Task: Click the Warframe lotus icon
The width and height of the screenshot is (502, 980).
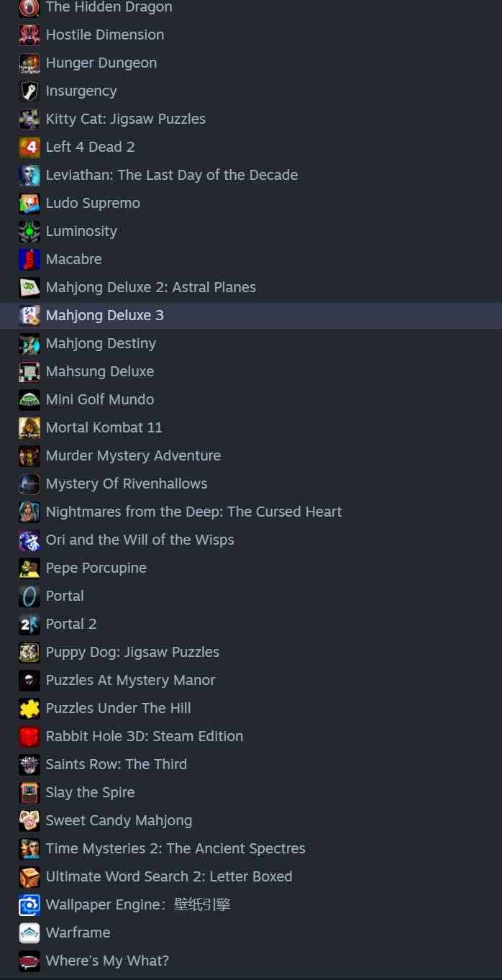Action: (x=29, y=933)
